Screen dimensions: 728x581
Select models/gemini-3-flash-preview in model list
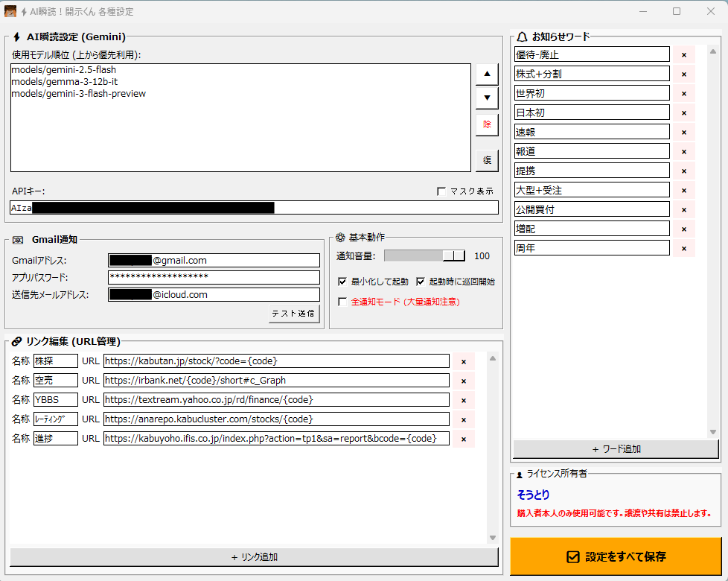[78, 94]
